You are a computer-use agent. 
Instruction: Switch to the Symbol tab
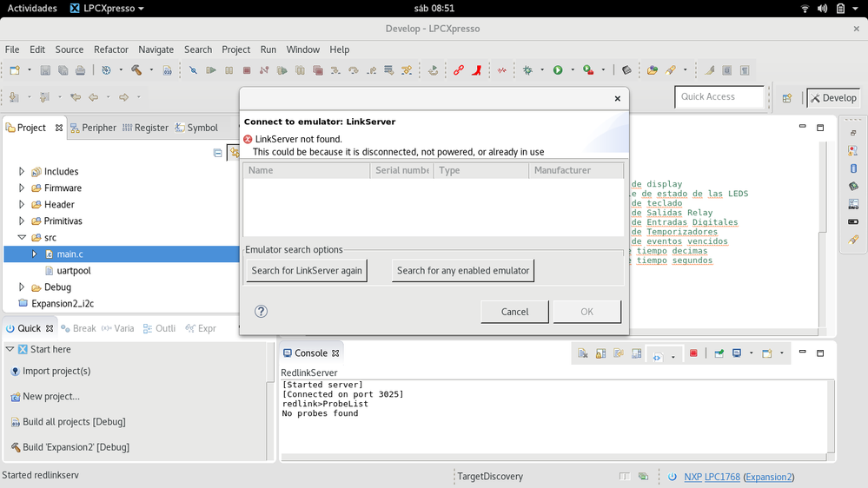(x=196, y=128)
